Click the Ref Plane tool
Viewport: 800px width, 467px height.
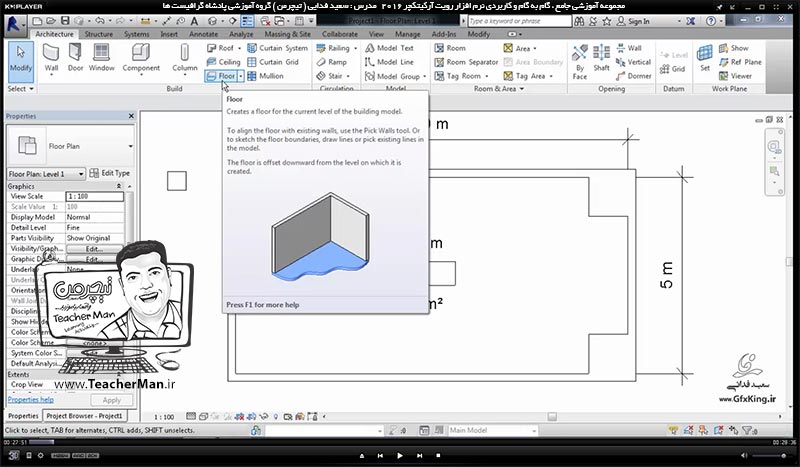pyautogui.click(x=740, y=62)
